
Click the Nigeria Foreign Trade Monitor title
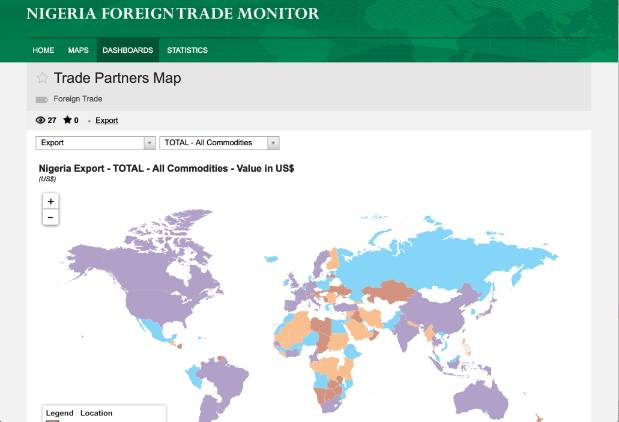point(173,14)
